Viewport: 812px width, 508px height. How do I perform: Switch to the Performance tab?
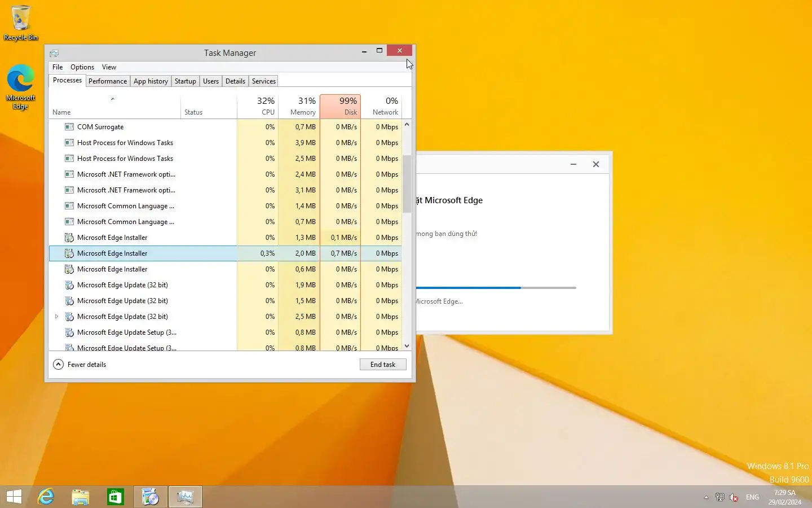point(108,81)
